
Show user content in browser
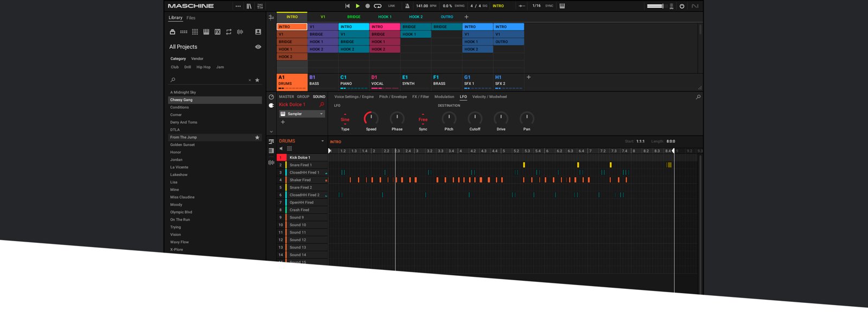coord(258,32)
